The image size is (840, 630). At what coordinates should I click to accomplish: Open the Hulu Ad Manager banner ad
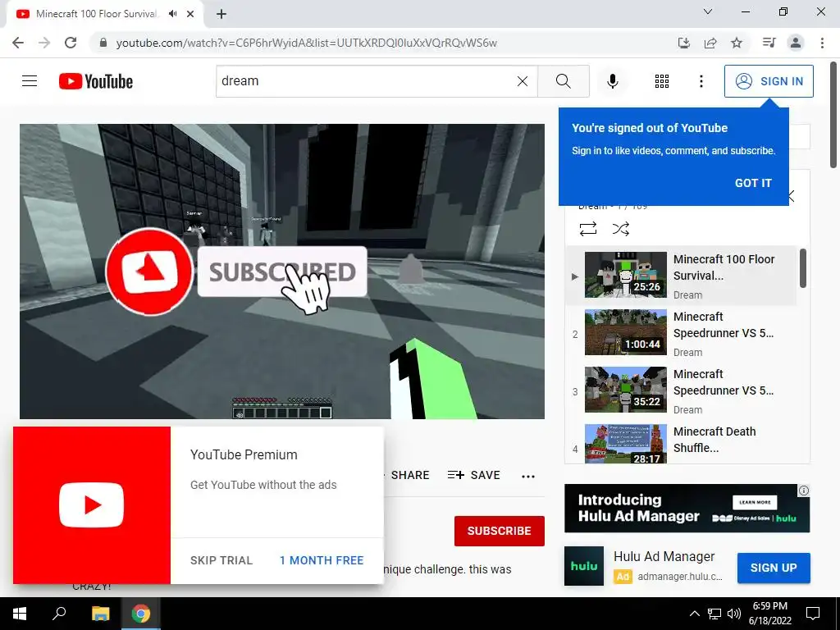pos(687,509)
